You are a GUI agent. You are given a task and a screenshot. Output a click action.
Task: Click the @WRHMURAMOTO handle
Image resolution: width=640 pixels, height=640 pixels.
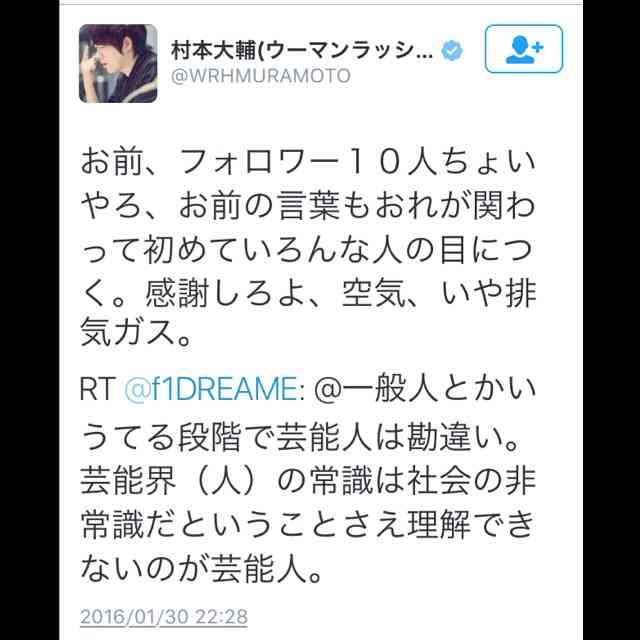tap(261, 76)
